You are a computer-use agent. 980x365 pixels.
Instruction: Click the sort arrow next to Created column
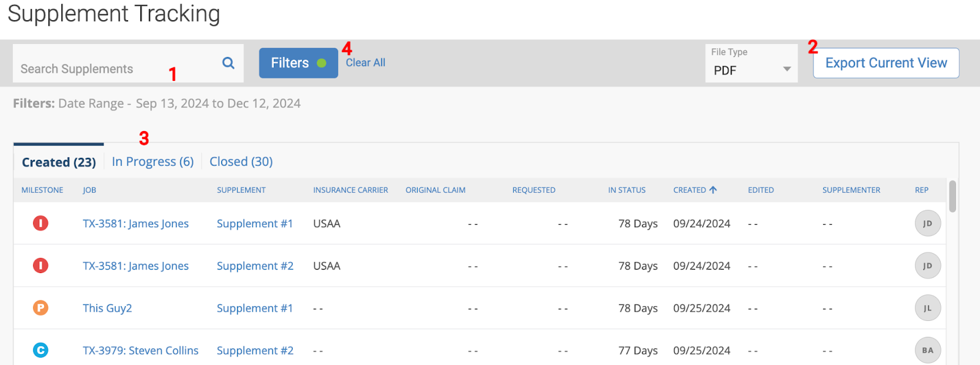713,190
